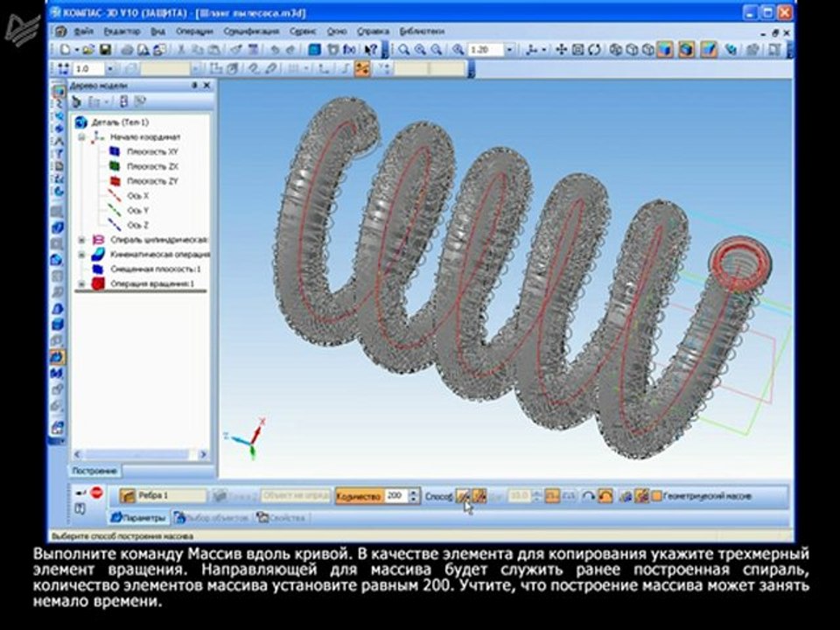Select wireframe display mode icon
The width and height of the screenshot is (840, 630).
click(615, 50)
